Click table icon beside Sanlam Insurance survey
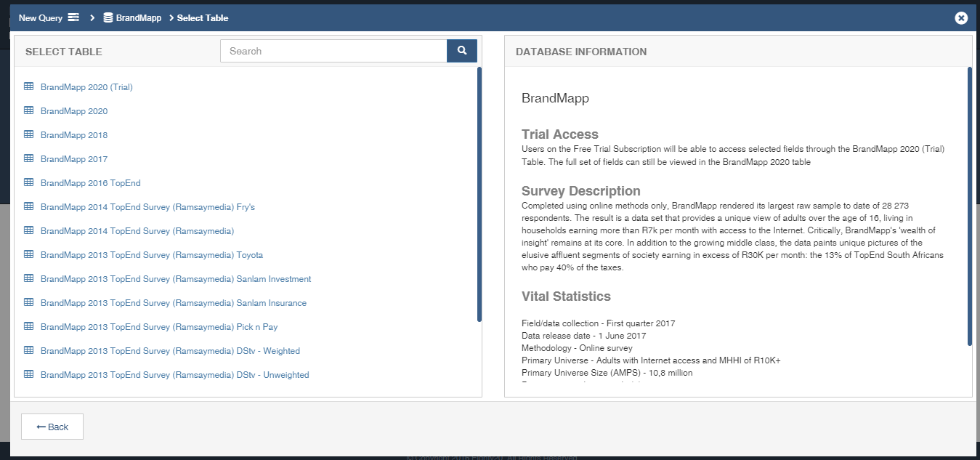 [x=29, y=302]
